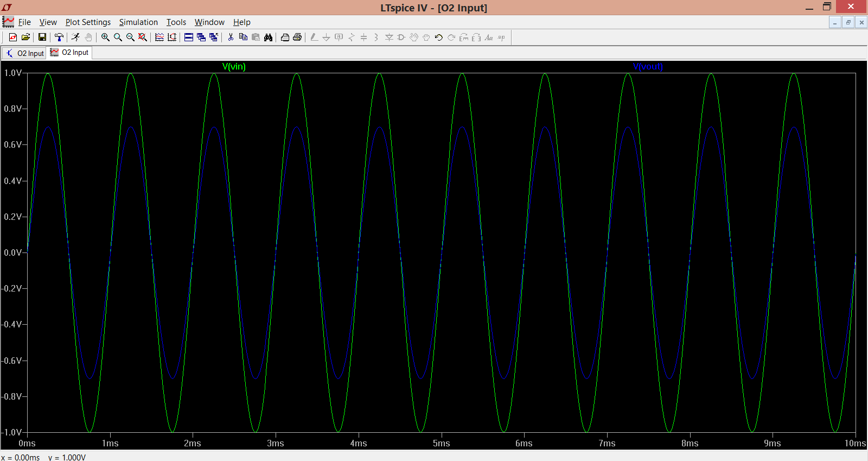
Task: Click the green V(vin) trace label
Action: click(x=234, y=67)
